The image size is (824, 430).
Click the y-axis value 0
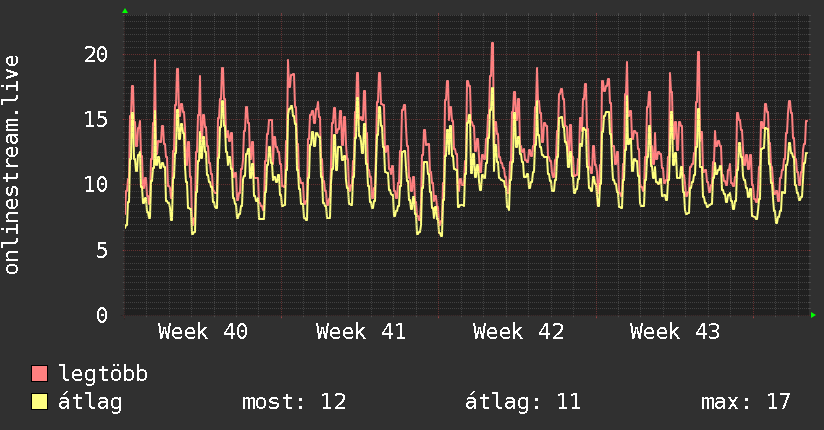102,315
